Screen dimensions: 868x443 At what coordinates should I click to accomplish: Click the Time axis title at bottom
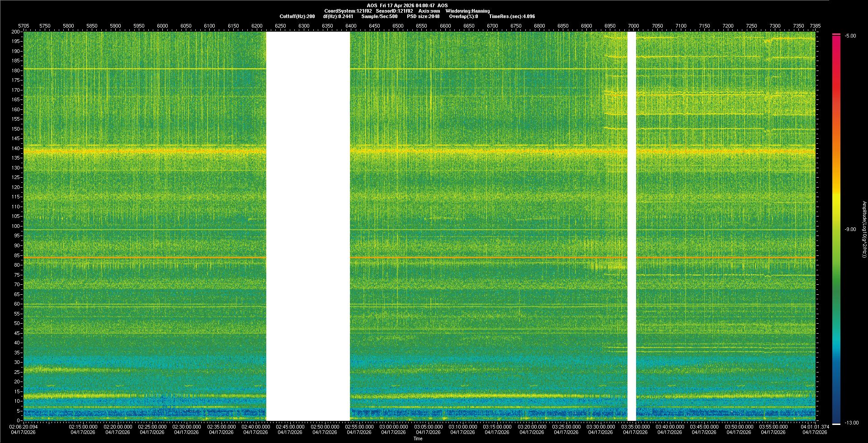(x=418, y=438)
